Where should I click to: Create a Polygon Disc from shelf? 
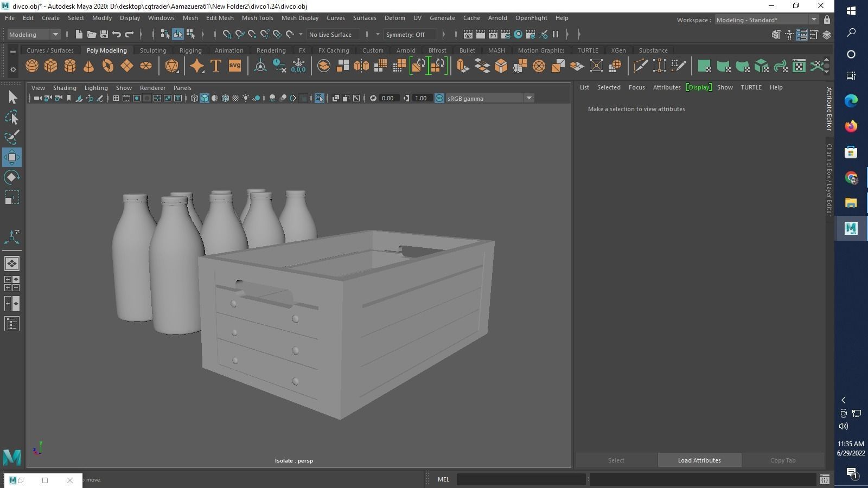[x=146, y=66]
